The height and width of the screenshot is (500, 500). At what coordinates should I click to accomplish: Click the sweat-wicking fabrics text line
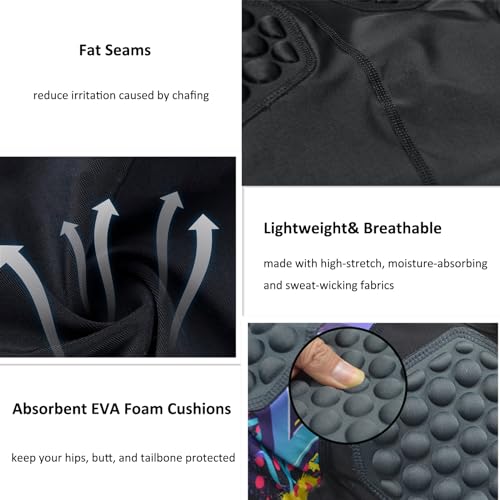[x=329, y=285]
